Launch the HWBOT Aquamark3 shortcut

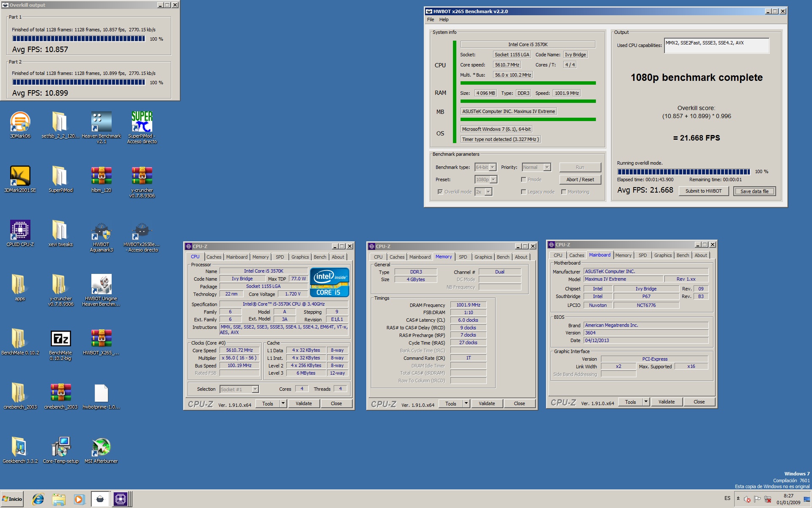[101, 230]
